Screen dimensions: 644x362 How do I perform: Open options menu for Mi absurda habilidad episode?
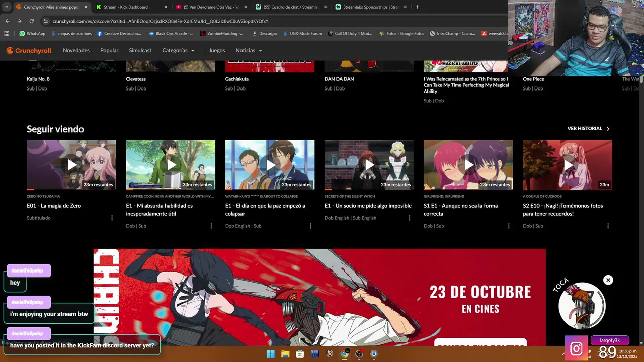pos(211,226)
